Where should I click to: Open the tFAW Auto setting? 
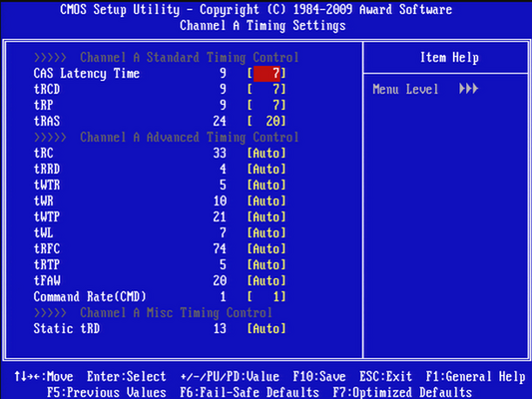click(x=266, y=280)
